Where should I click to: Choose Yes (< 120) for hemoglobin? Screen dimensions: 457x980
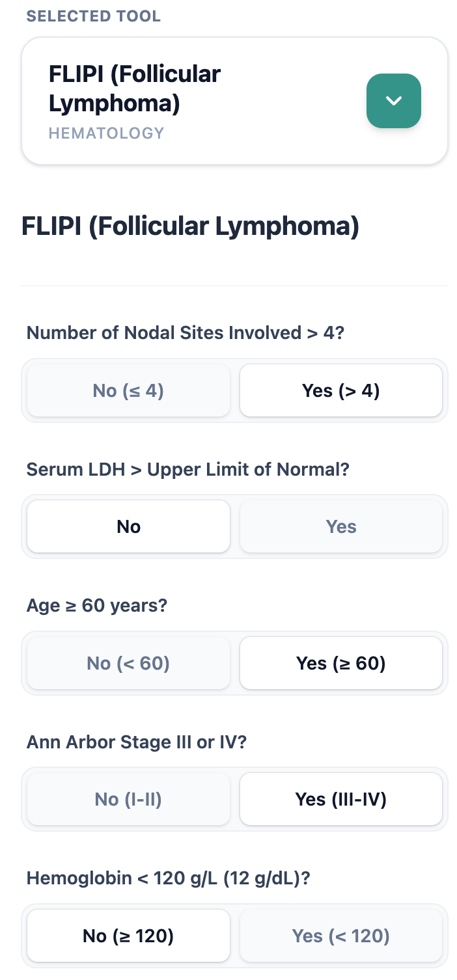(341, 936)
